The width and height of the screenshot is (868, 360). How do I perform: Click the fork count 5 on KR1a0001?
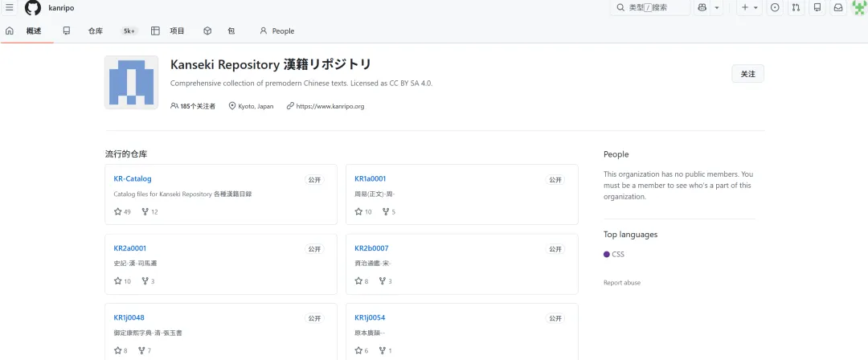tap(387, 211)
